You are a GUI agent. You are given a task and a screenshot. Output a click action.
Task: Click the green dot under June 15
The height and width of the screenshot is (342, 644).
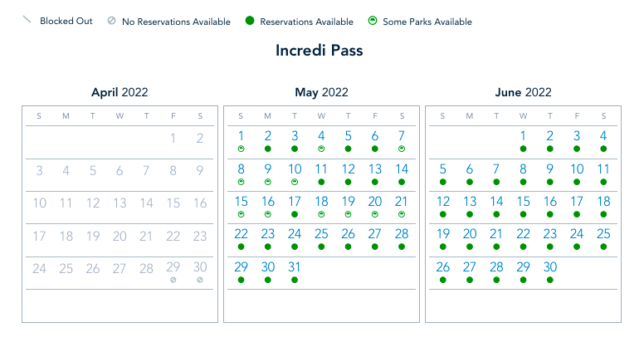(x=523, y=214)
